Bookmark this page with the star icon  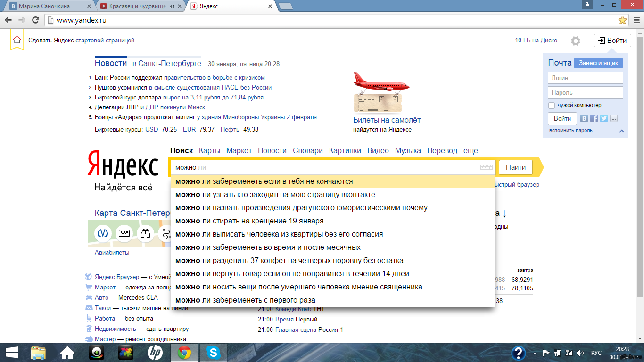pos(622,20)
